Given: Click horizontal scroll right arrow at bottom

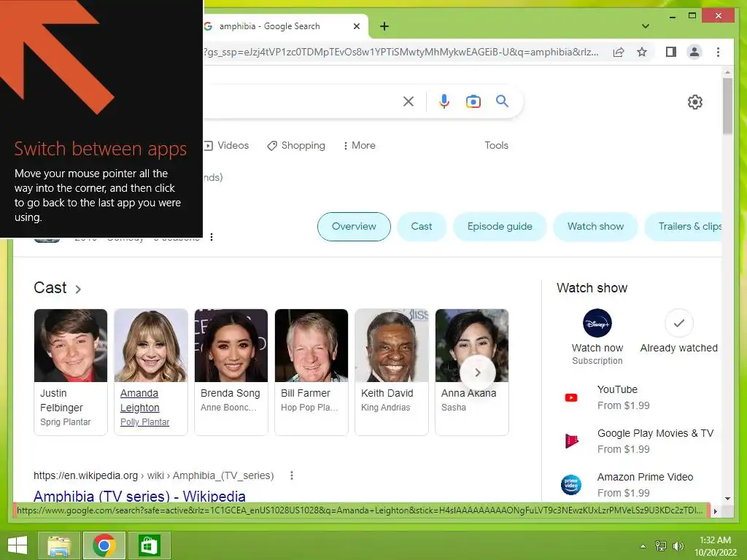Looking at the screenshot, I should [715, 511].
